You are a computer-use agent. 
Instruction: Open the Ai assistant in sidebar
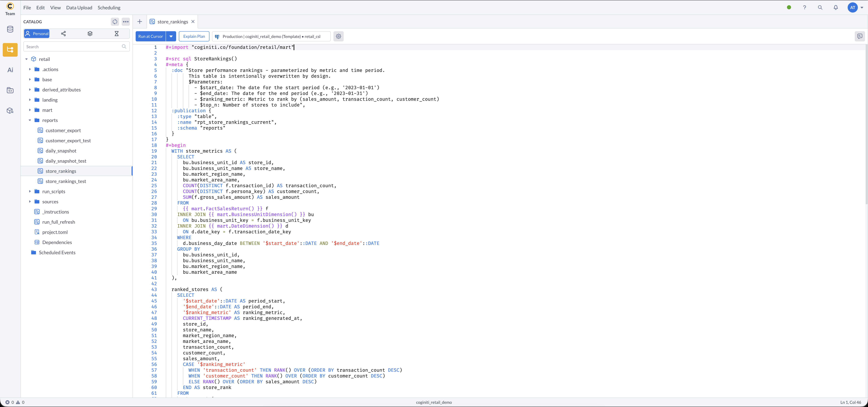[10, 70]
